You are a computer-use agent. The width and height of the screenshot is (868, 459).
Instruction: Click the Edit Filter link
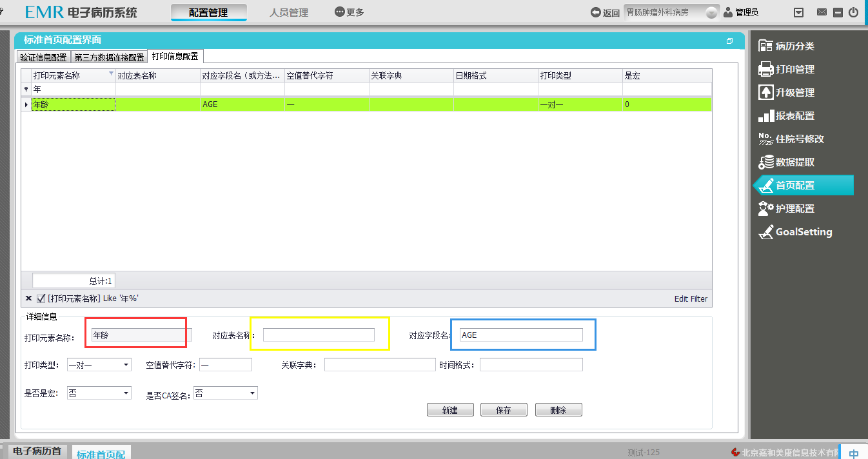point(691,298)
